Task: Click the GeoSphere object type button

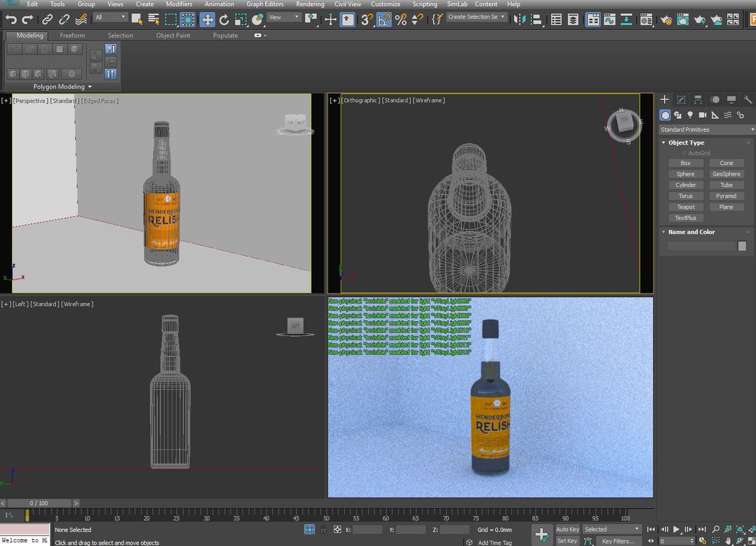Action: 726,174
